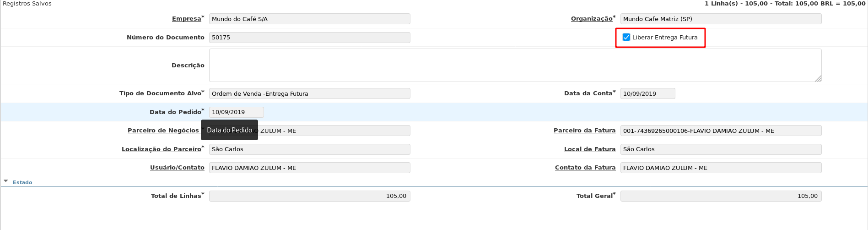Viewport: 868px width, 230px height.
Task: Open the Organização label link
Action: pyautogui.click(x=591, y=19)
